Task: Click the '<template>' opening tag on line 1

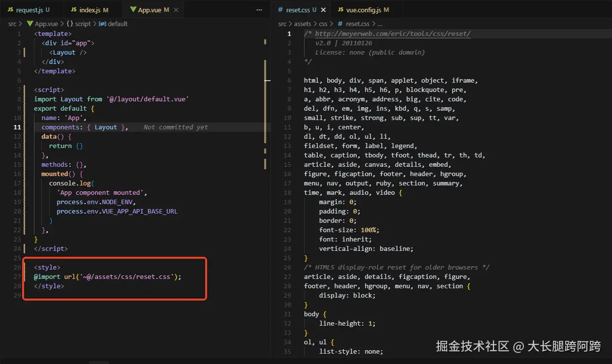Action: tap(53, 33)
